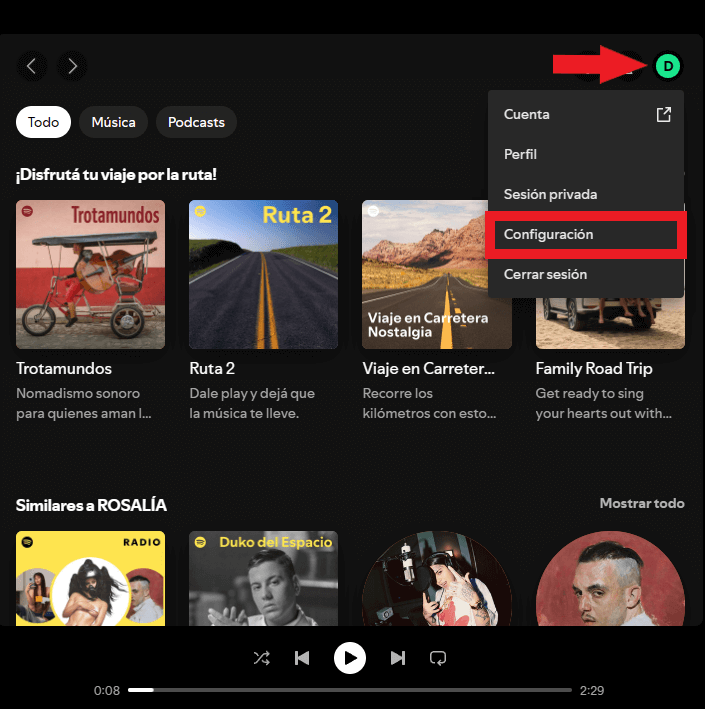Toggle shuffle playback
The width and height of the screenshot is (705, 709).
pos(262,658)
